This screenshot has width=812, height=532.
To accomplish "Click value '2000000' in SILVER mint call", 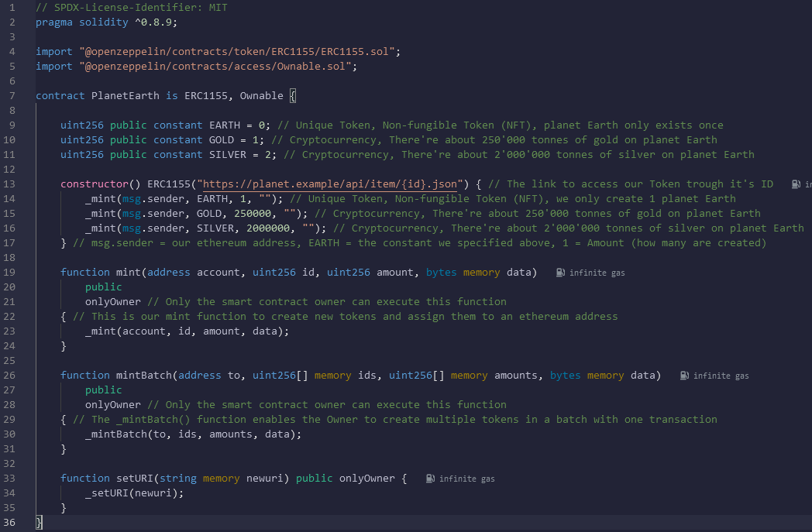I will [268, 228].
